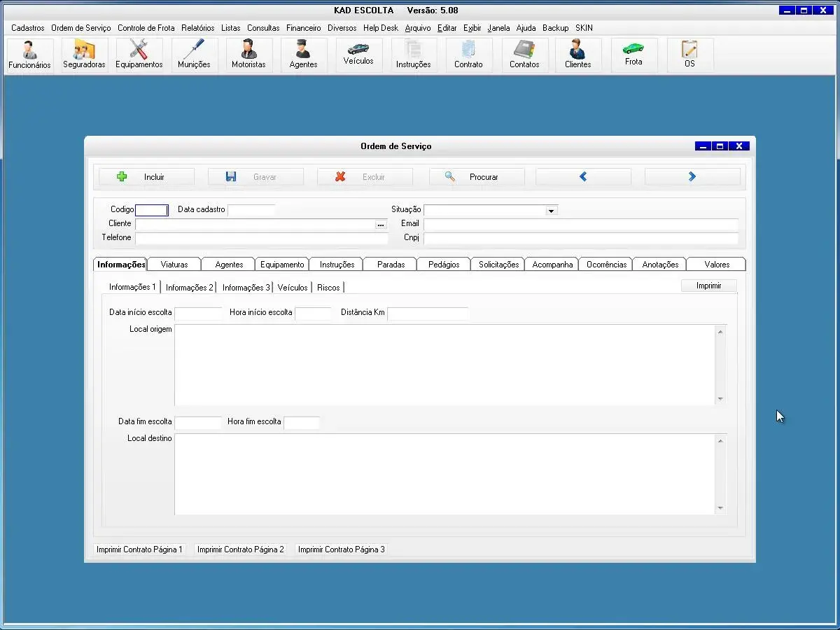Expand the Situação dropdown
Screen dimensions: 840x630
551,211
